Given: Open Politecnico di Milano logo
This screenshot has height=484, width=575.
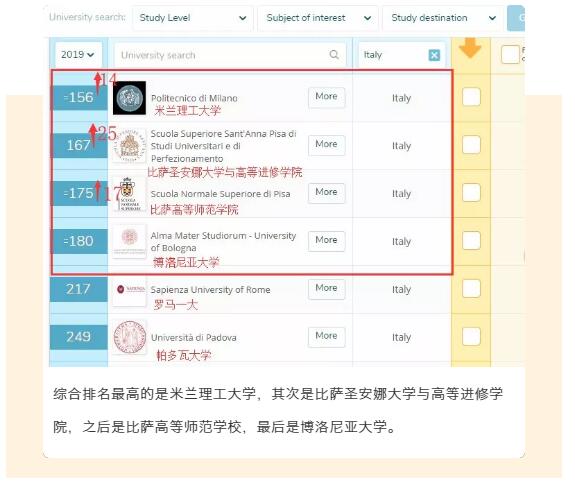Looking at the screenshot, I should [129, 98].
